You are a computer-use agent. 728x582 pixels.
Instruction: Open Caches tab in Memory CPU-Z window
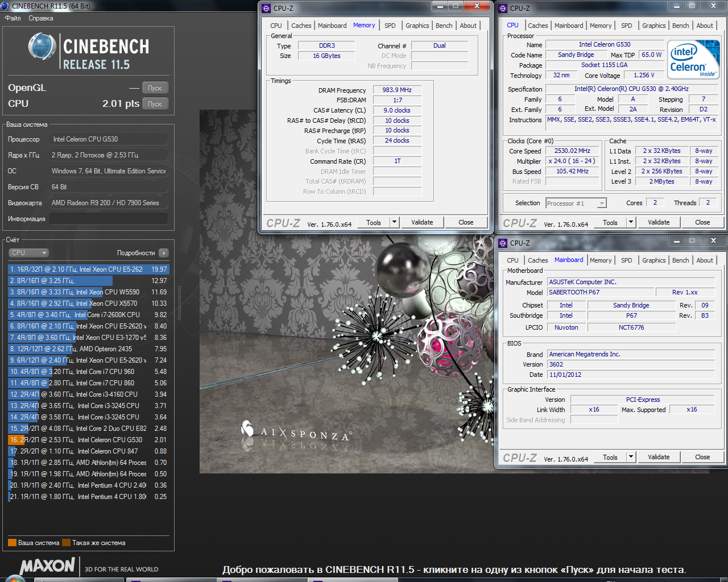(301, 26)
